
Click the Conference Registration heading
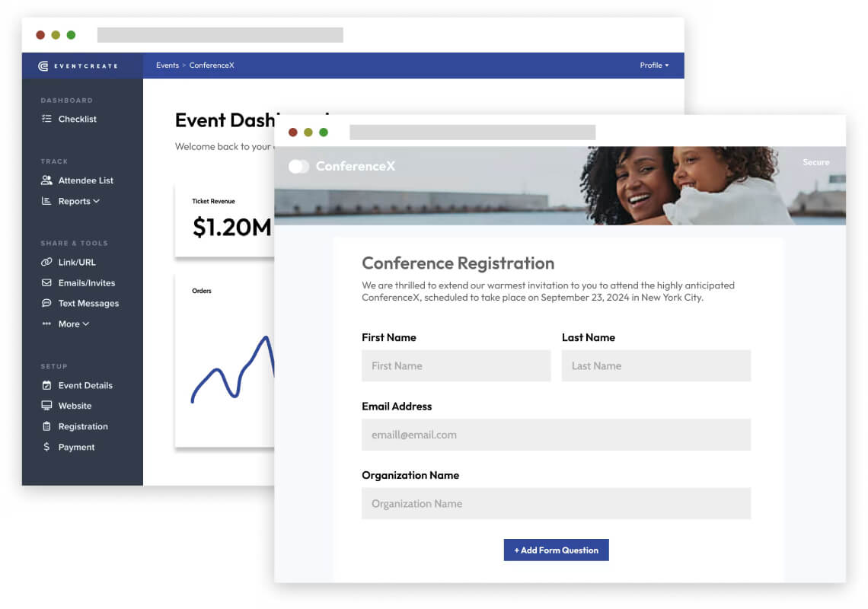[x=458, y=263]
